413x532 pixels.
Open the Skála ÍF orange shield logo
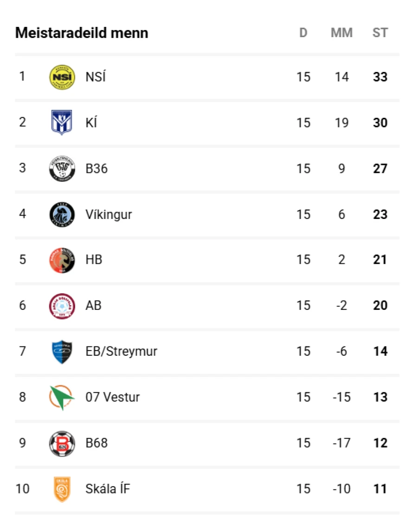click(x=62, y=489)
